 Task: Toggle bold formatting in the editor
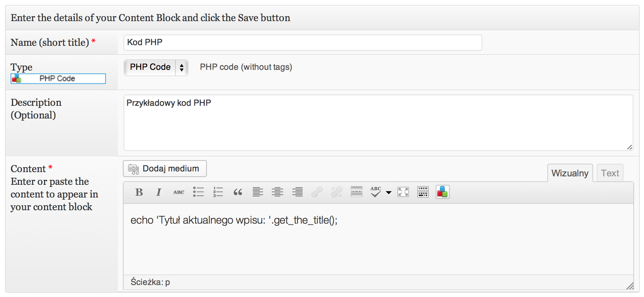(139, 192)
